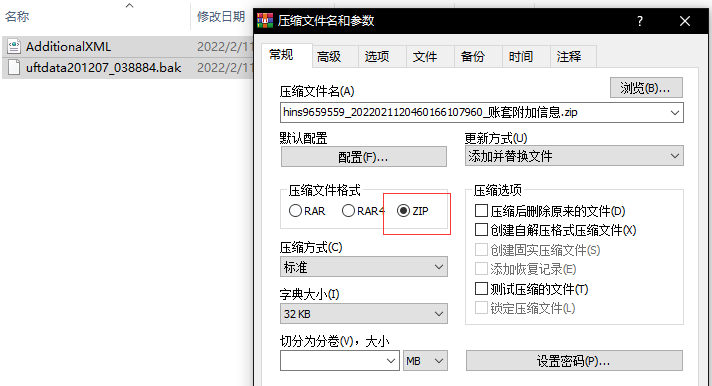The width and height of the screenshot is (712, 386).
Task: Switch to the 常规 tab
Action: pos(287,55)
